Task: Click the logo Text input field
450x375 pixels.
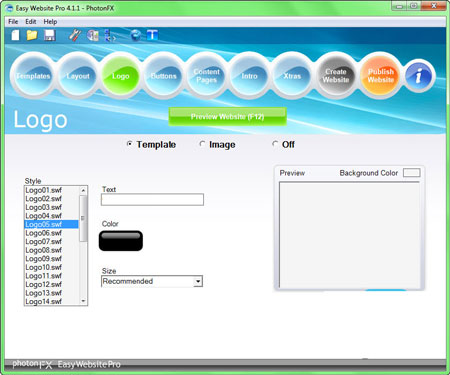Action: (152, 199)
